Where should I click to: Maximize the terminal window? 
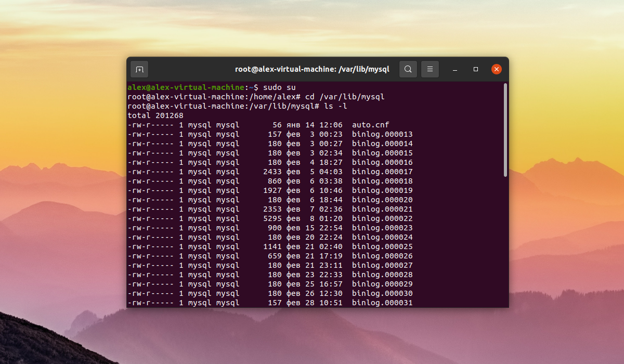(x=475, y=69)
